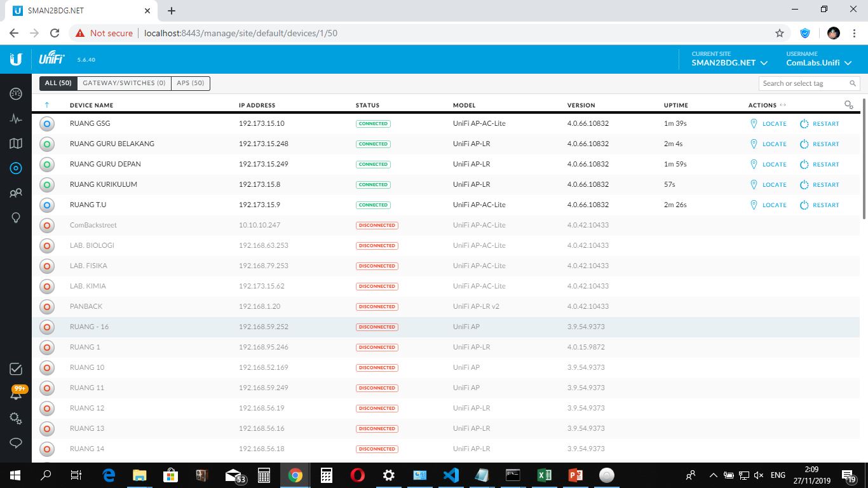Switch to the Gateway/Switches (0) tab
868x488 pixels.
(x=124, y=83)
